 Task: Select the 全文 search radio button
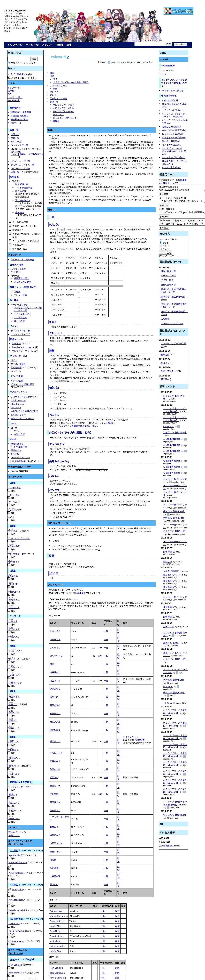click(x=9, y=63)
